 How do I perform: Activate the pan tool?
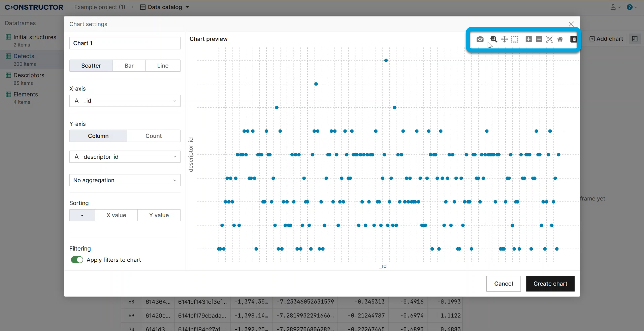point(504,39)
